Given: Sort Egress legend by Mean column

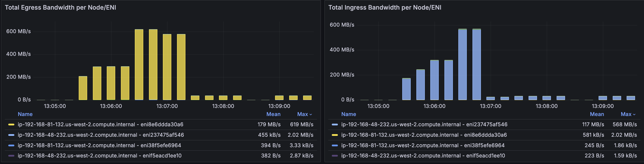Looking at the screenshot, I should click(x=273, y=114).
